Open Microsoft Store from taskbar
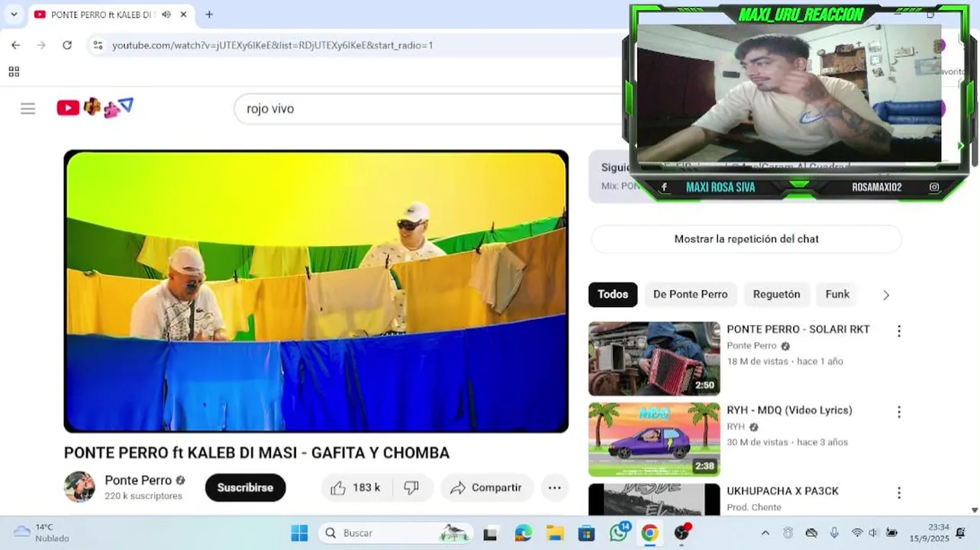Image resolution: width=980 pixels, height=550 pixels. click(586, 533)
